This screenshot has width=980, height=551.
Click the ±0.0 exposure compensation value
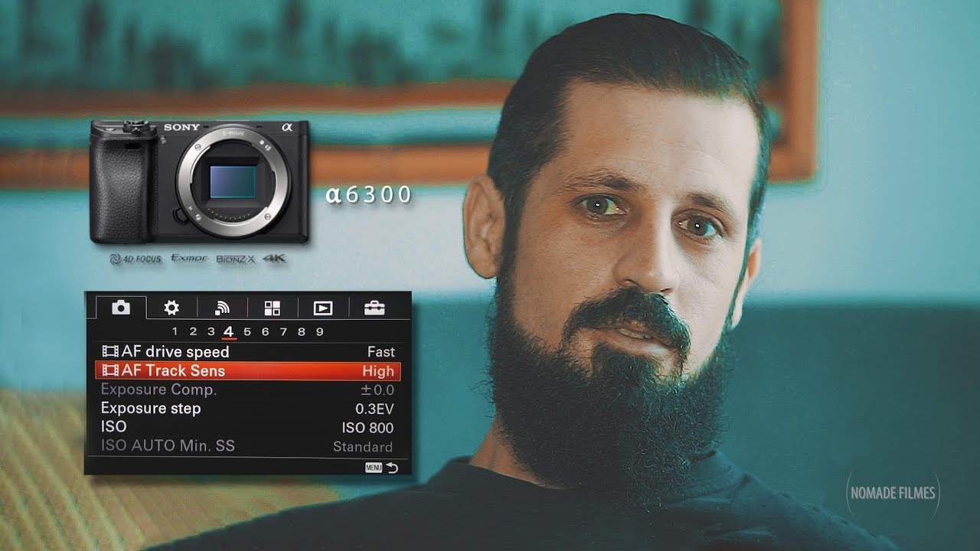click(x=377, y=390)
